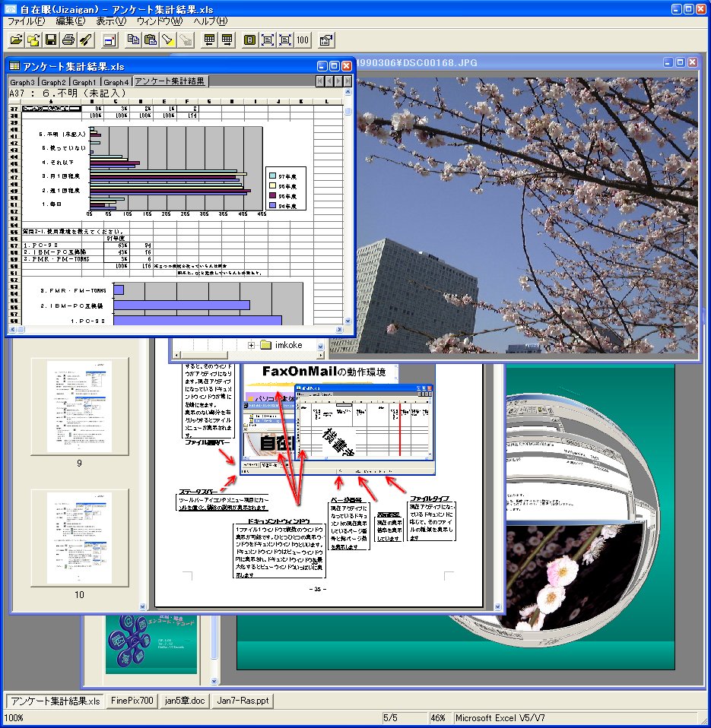
Task: Click spreadsheet vertical scrollbar down arrow
Action: [x=348, y=321]
